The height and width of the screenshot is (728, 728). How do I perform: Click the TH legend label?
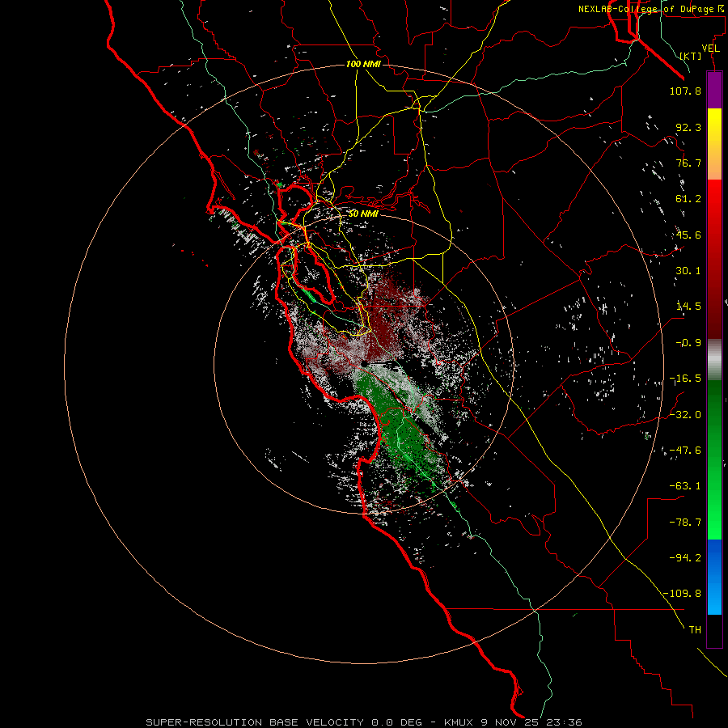tap(695, 629)
